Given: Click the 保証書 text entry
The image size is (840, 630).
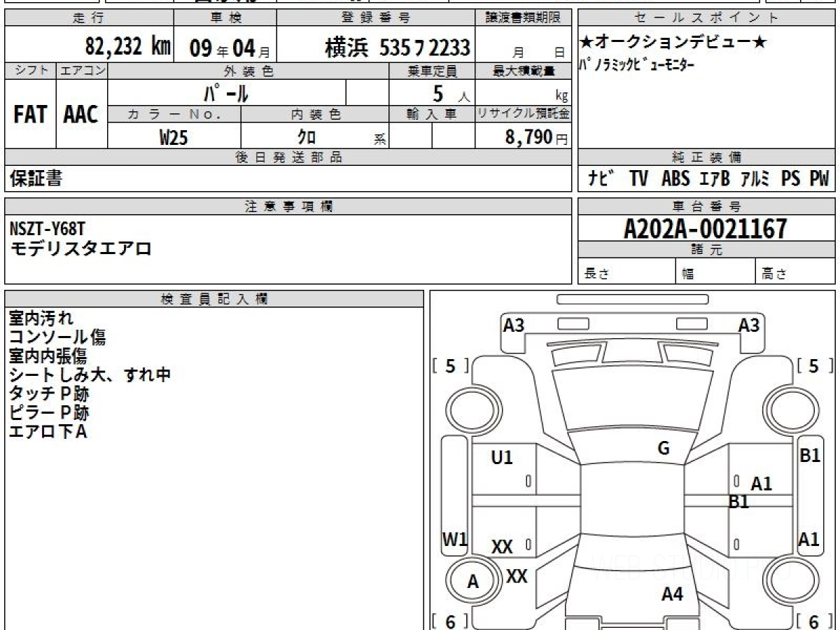Looking at the screenshot, I should point(36,179).
